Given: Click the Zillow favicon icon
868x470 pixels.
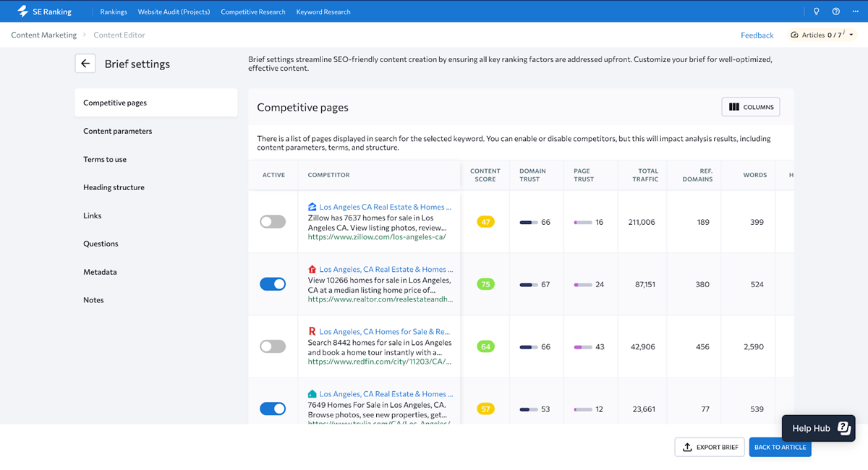Looking at the screenshot, I should pyautogui.click(x=312, y=207).
